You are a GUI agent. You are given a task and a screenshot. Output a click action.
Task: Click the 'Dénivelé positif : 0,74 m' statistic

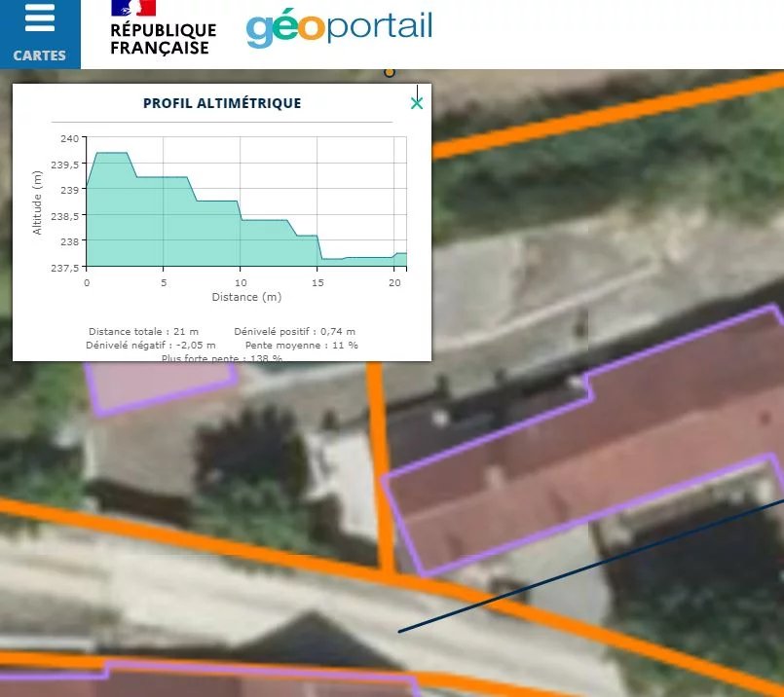click(295, 332)
